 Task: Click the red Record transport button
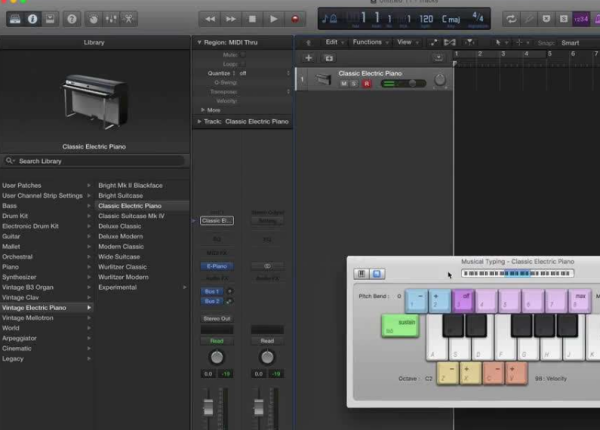click(x=295, y=19)
